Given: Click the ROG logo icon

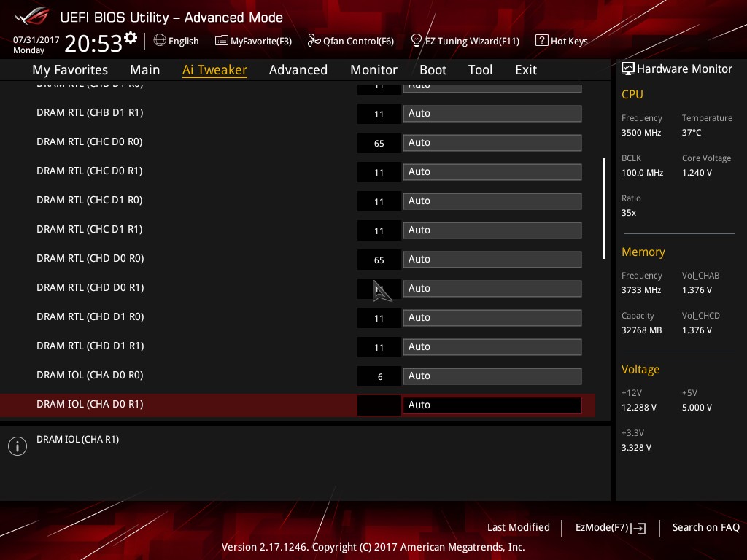Looking at the screenshot, I should [x=31, y=16].
